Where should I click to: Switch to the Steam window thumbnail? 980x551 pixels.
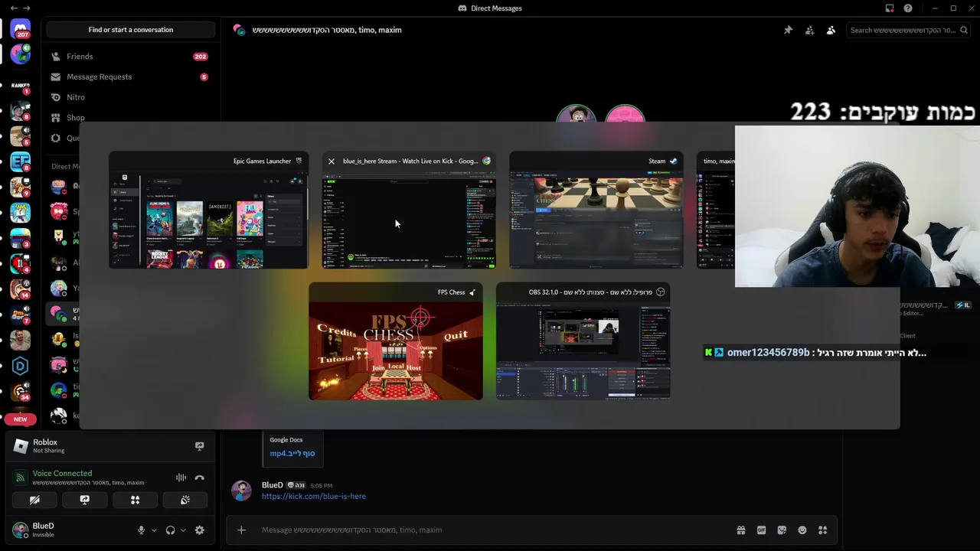pos(596,210)
